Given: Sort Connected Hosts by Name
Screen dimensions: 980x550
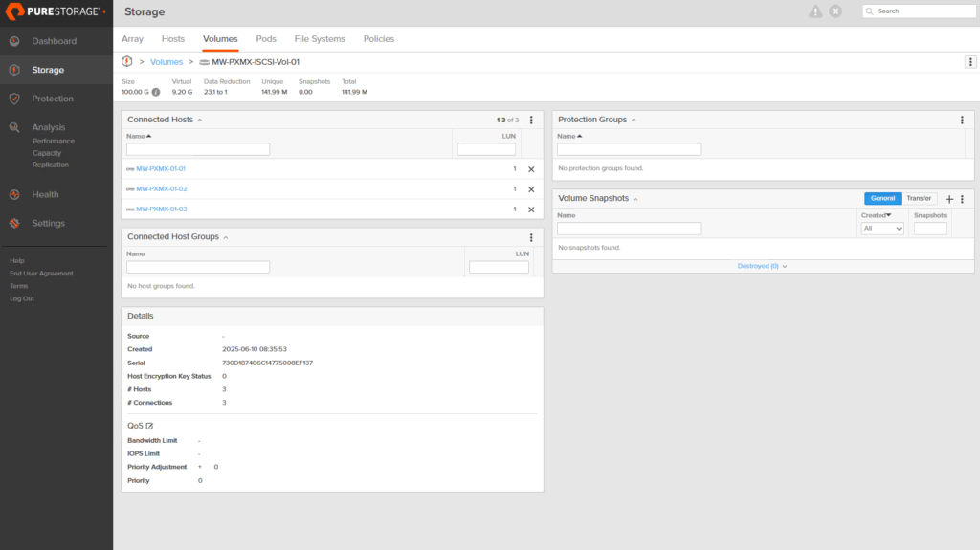Looking at the screenshot, I should [x=139, y=136].
